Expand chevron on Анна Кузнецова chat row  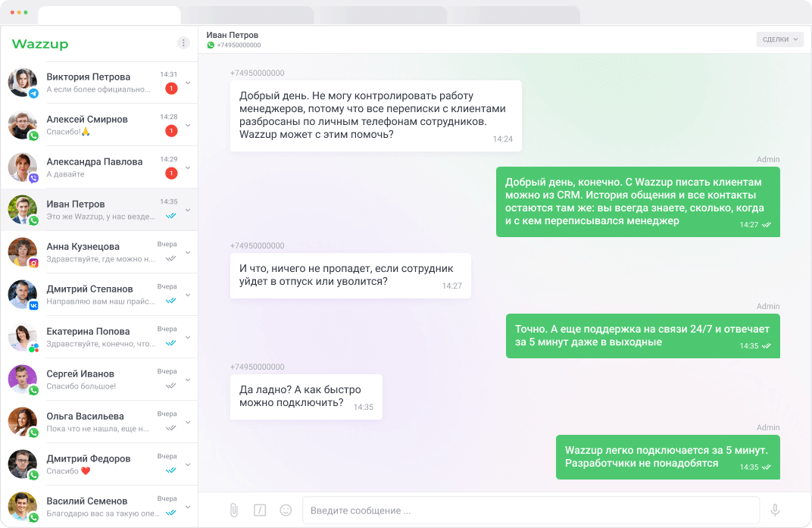click(188, 253)
